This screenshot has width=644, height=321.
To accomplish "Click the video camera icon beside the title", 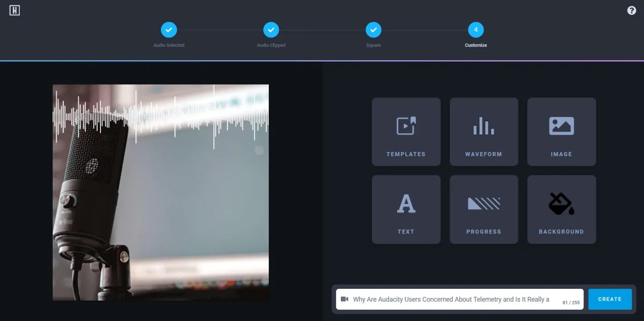I will [346, 299].
